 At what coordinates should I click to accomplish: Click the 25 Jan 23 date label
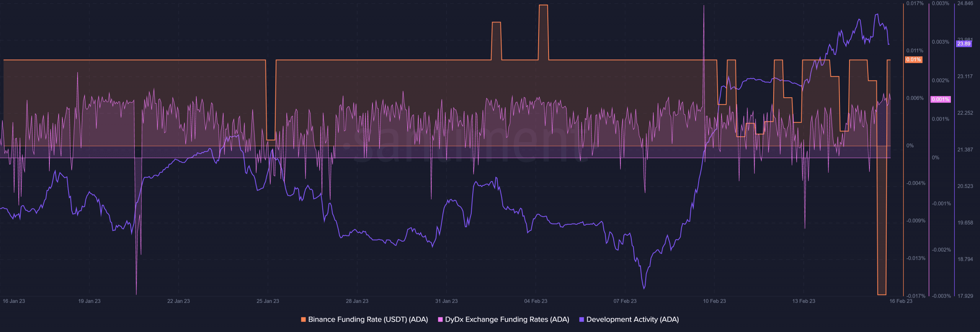268,301
